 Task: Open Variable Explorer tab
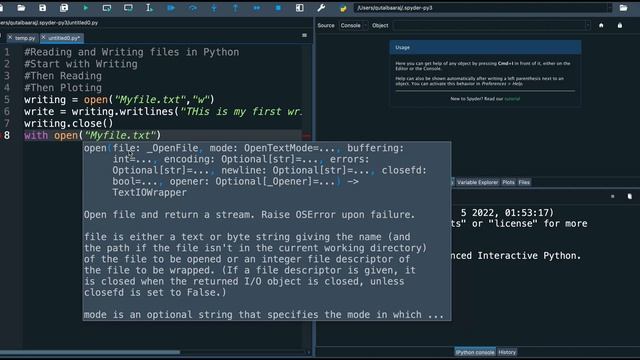[x=478, y=182]
